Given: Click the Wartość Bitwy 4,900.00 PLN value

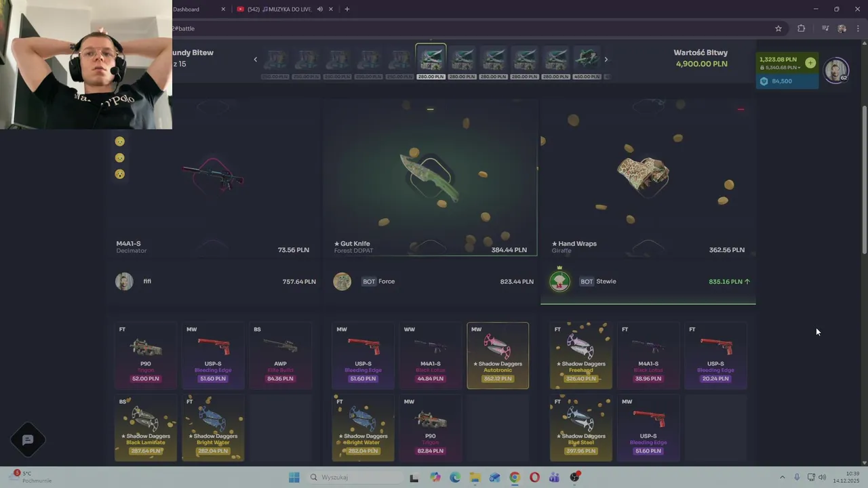Looking at the screenshot, I should pos(701,64).
